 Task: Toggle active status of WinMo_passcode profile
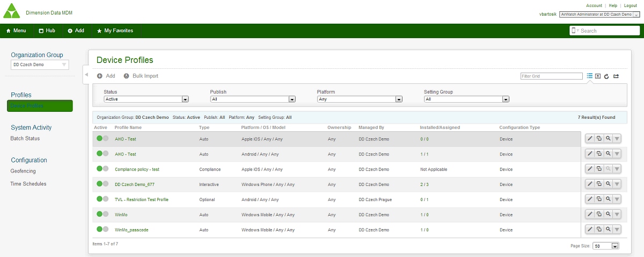(103, 229)
